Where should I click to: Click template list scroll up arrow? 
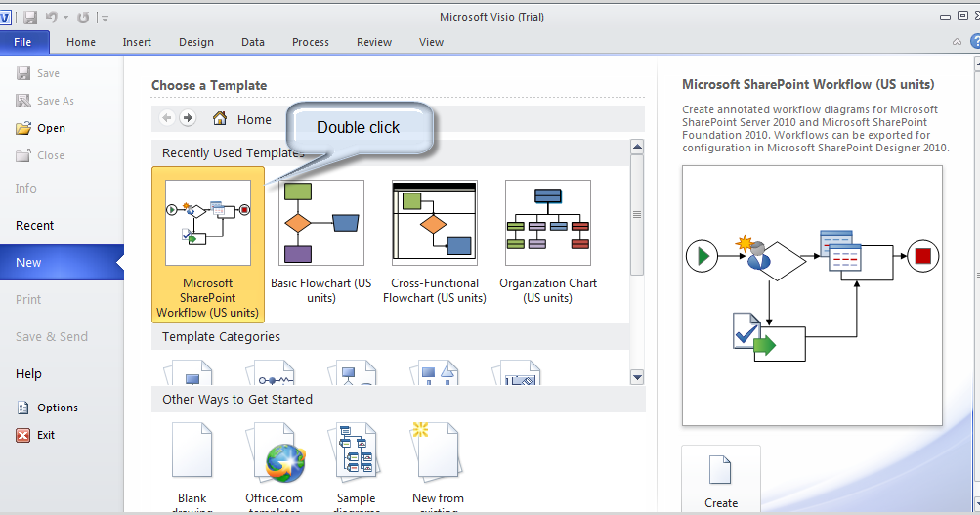637,148
